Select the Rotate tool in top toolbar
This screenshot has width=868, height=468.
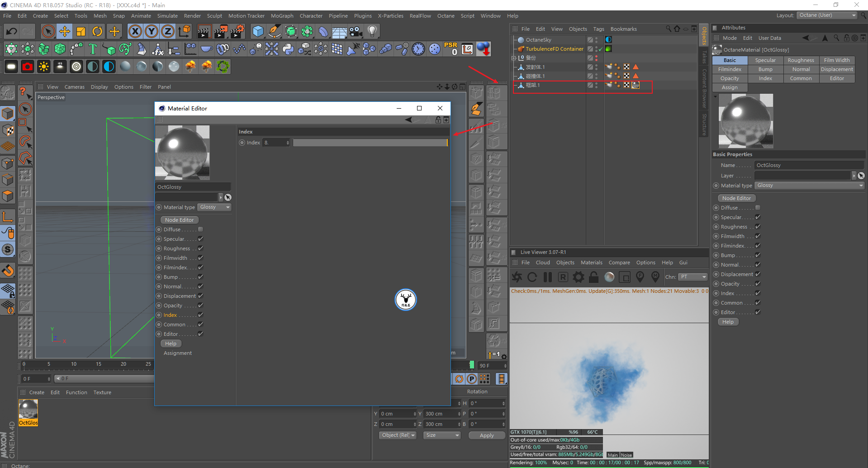point(97,31)
